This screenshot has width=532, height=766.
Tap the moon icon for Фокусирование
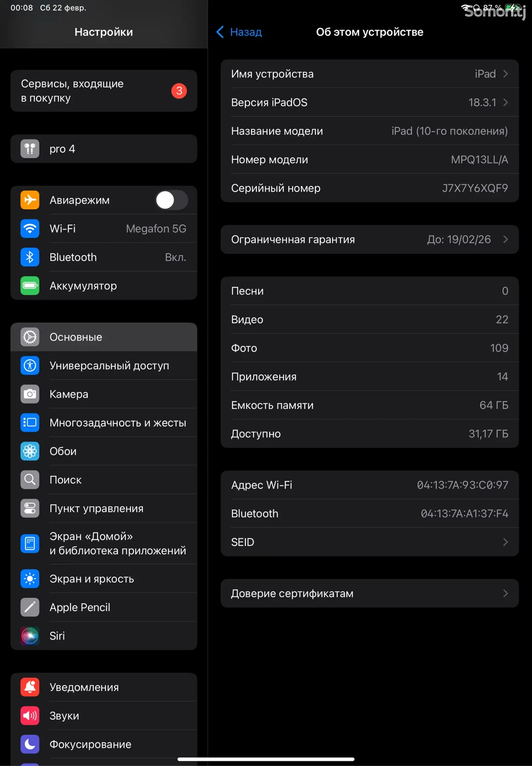point(30,744)
